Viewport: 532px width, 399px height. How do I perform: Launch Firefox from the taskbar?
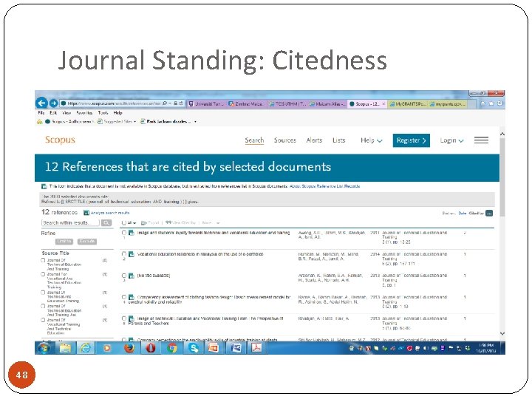coord(129,348)
